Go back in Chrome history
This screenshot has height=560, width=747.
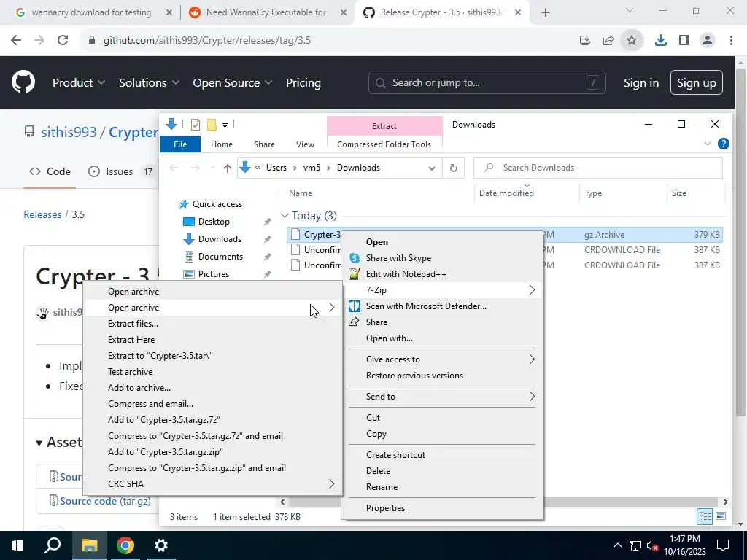coord(16,40)
